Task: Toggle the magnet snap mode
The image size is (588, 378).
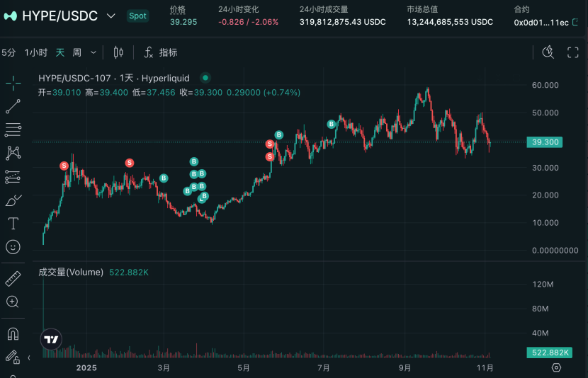Action: tap(13, 333)
